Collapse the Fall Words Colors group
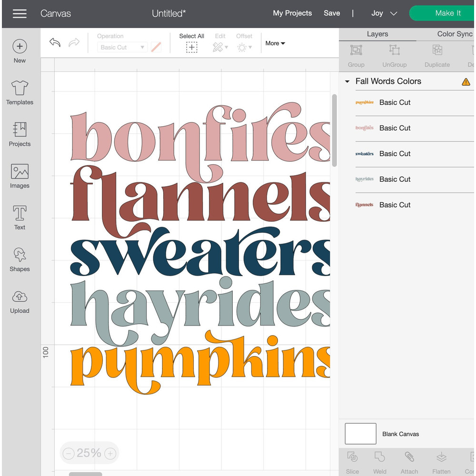Screen dimensions: 476x476 pos(347,81)
